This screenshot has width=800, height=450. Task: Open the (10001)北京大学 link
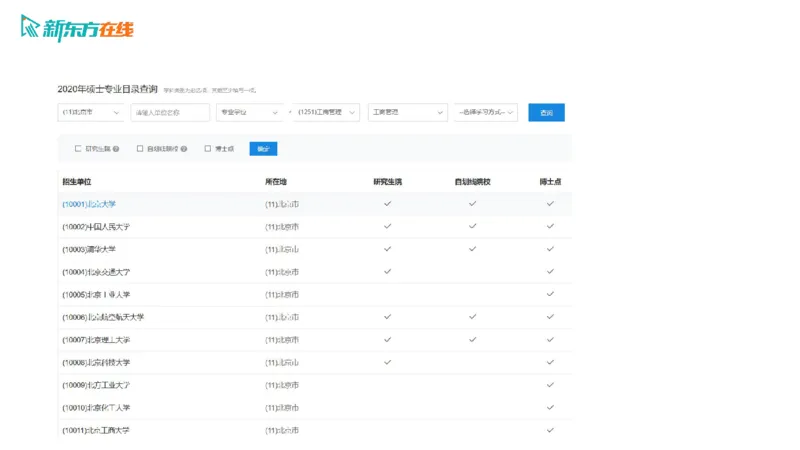89,204
